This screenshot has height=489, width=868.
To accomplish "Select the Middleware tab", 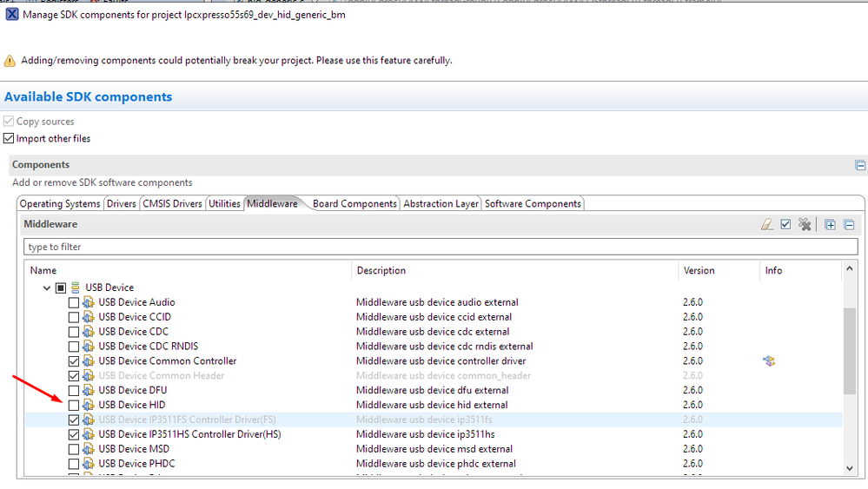I will pos(272,203).
